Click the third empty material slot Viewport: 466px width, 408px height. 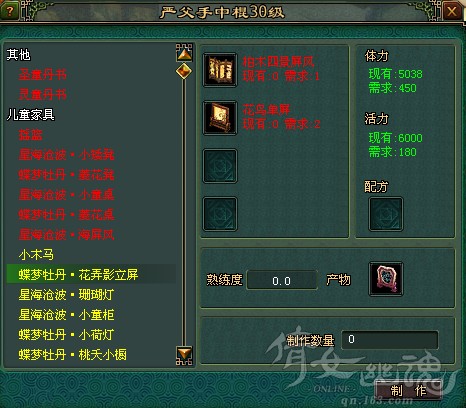click(220, 166)
